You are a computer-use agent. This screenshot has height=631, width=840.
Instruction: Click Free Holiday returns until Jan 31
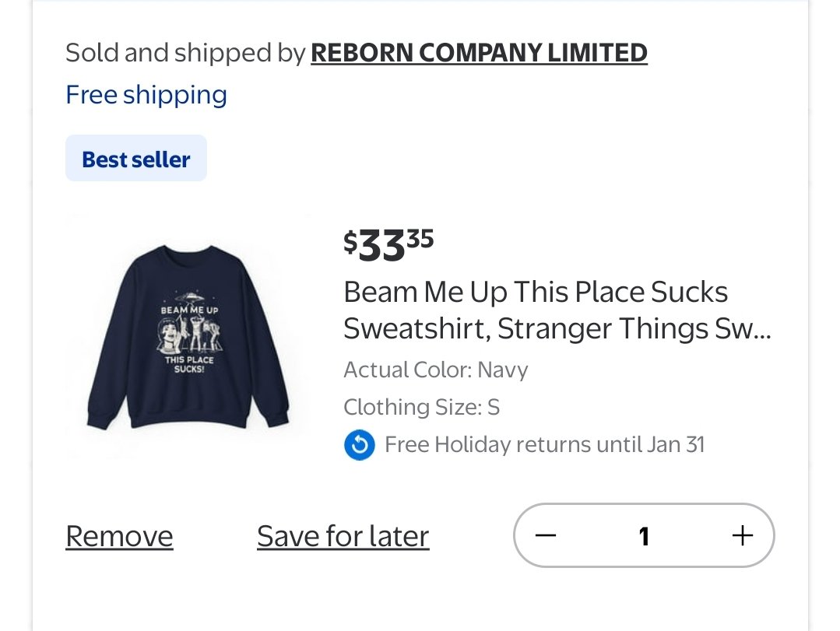click(544, 445)
